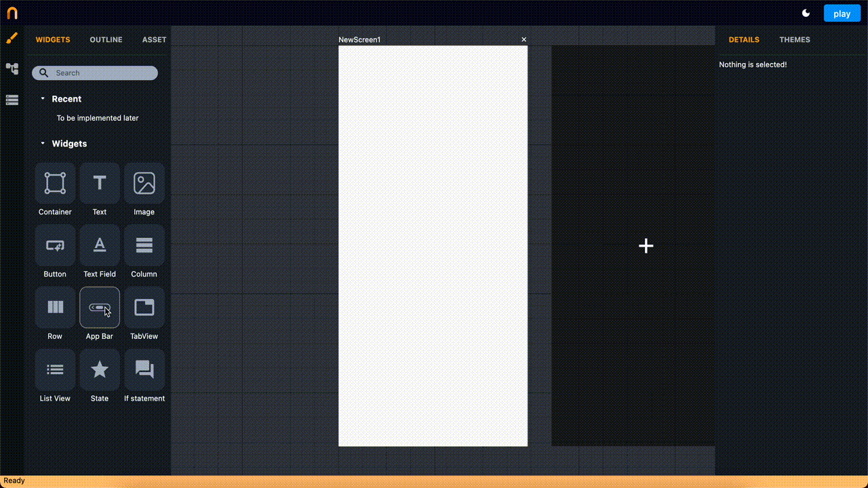
Task: Choose the App Bar widget icon
Action: [100, 307]
